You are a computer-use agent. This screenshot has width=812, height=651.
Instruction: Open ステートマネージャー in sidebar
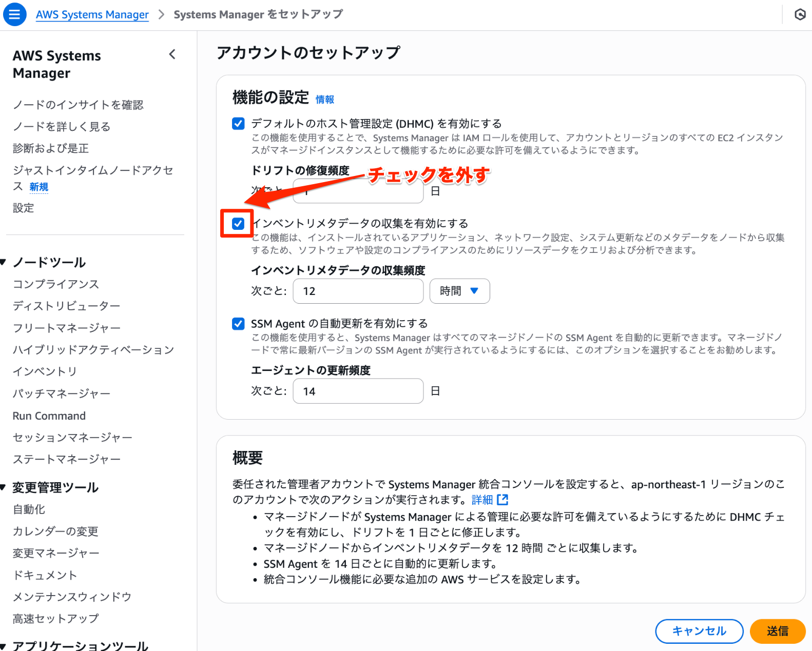click(67, 459)
